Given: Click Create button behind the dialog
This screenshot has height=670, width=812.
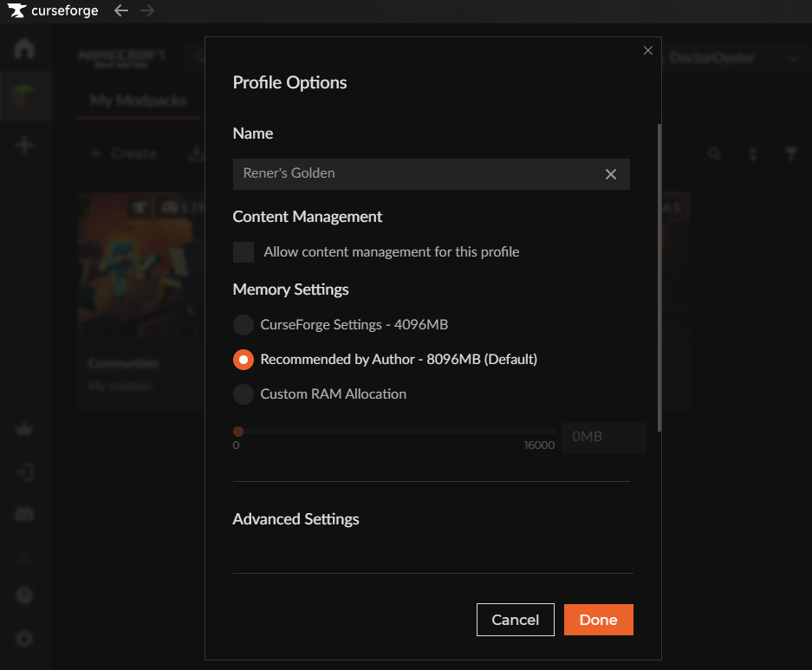Looking at the screenshot, I should [x=124, y=153].
